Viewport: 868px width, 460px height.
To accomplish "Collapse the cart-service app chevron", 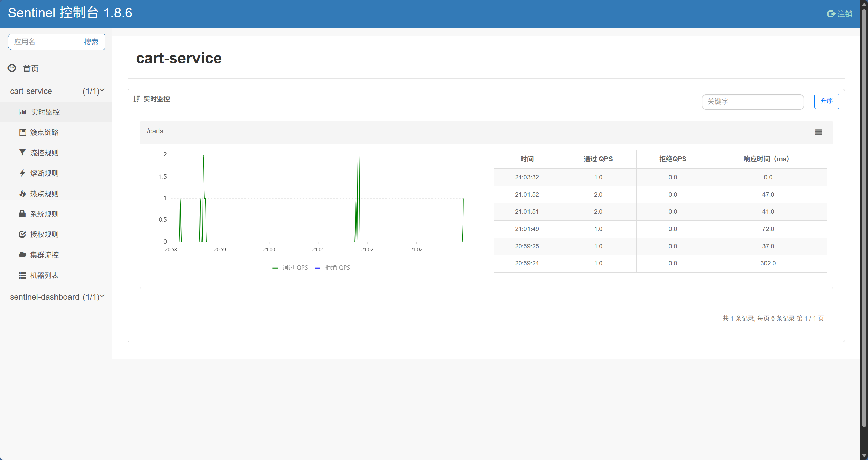I will pyautogui.click(x=102, y=91).
